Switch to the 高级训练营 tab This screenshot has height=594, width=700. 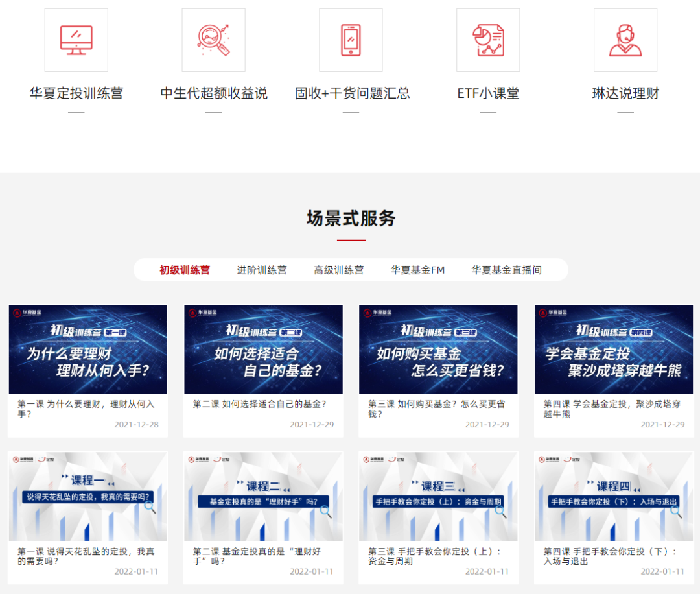339,270
